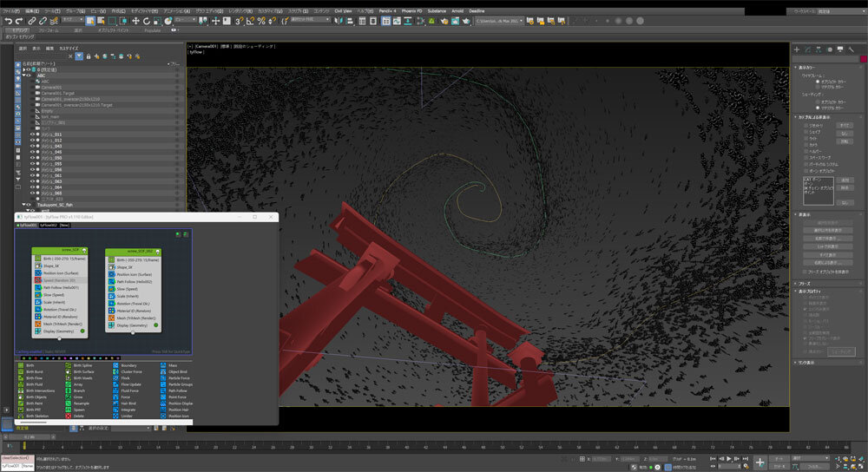Toggle the green Display (Geometry) indicator in screw_SOF

pos(82,331)
